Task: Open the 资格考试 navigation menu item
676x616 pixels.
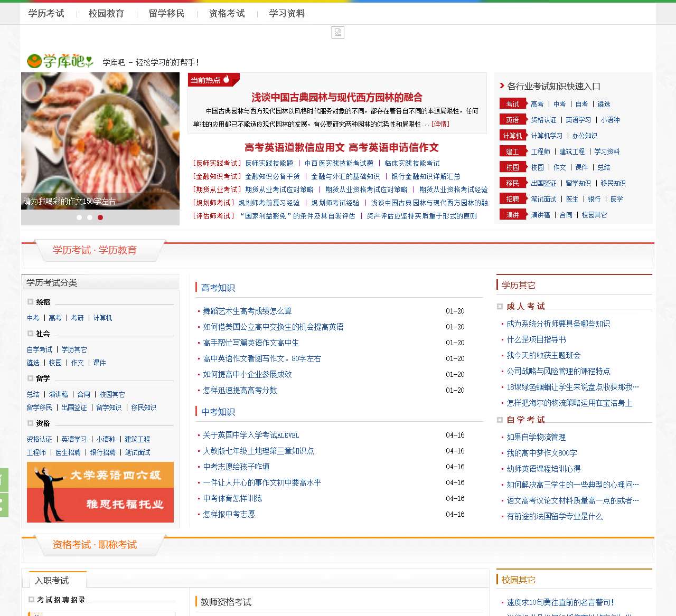Action: point(227,13)
